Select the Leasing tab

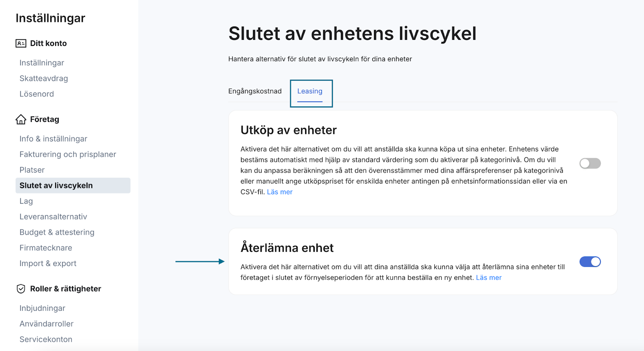click(x=310, y=91)
